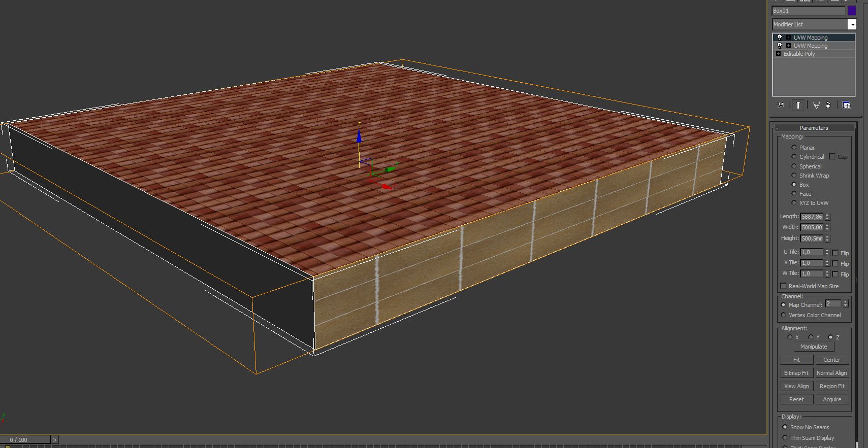868x448 pixels.
Task: Select Show No Seams display option
Action: click(785, 427)
